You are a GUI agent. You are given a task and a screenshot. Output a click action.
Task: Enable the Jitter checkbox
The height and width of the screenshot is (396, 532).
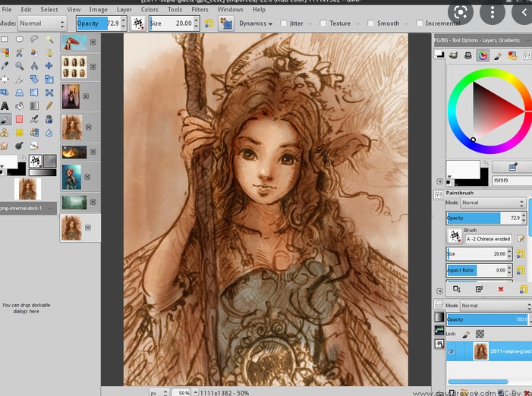click(284, 23)
